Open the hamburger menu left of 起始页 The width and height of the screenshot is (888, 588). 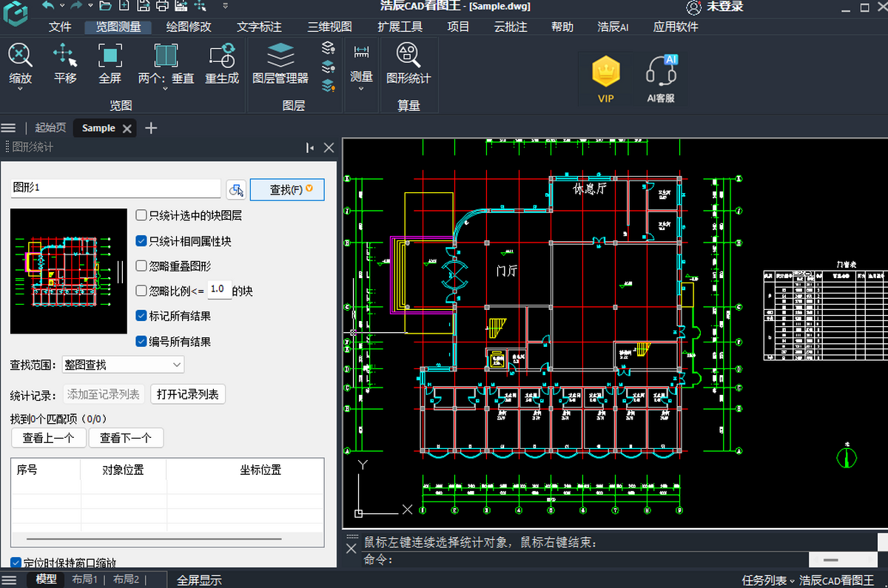coord(8,128)
